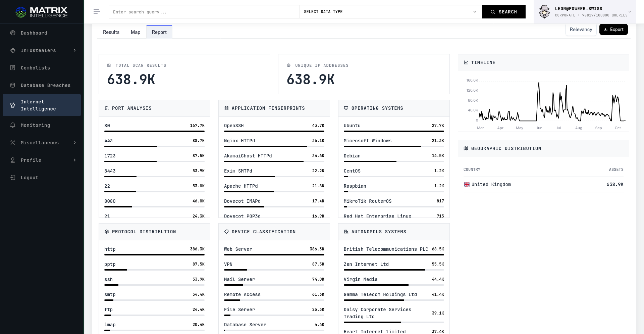Click the Search button
This screenshot has height=334, width=644.
[x=503, y=12]
